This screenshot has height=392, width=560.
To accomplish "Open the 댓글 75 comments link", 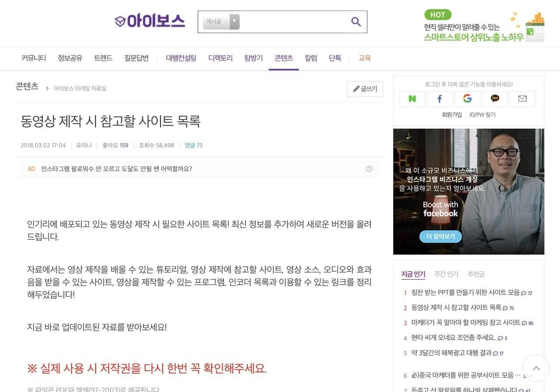I will pos(193,145).
